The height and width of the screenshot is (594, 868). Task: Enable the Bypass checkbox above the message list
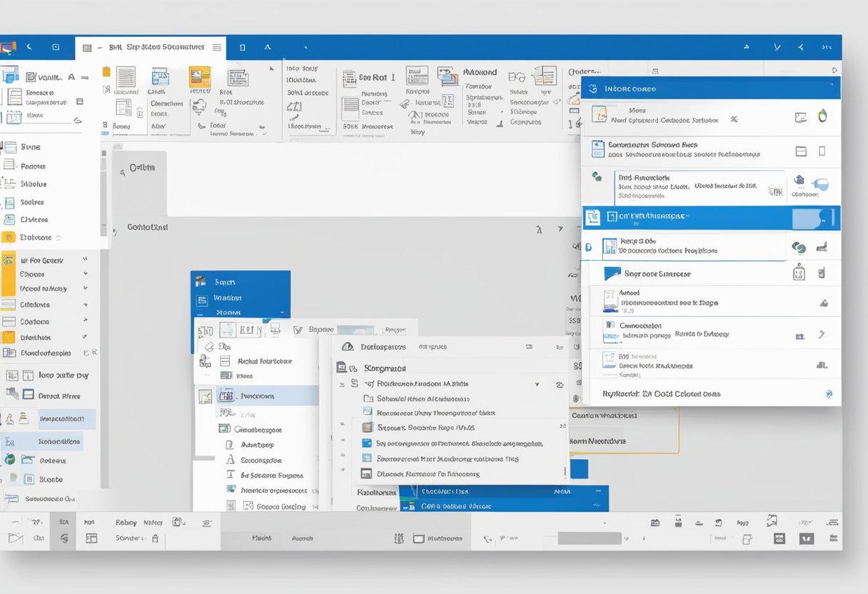pos(297,330)
